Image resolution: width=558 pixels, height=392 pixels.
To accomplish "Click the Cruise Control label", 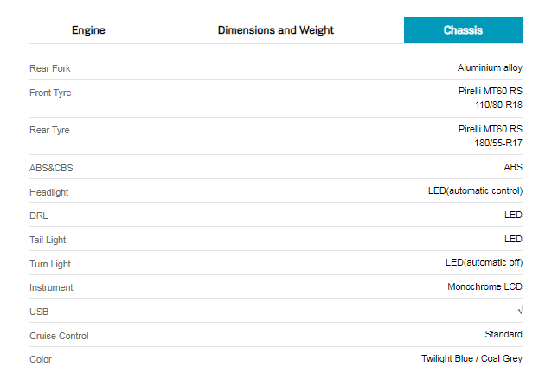I will pyautogui.click(x=59, y=336).
